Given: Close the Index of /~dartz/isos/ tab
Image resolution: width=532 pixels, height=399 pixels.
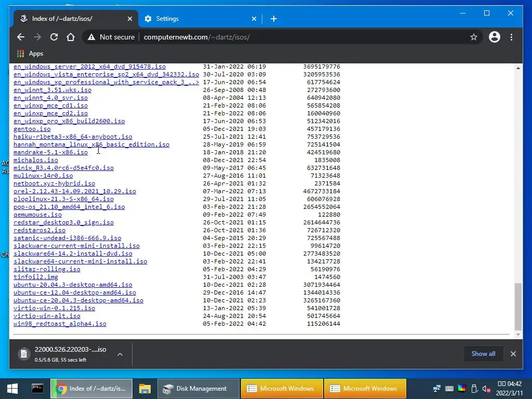Looking at the screenshot, I should (x=129, y=19).
